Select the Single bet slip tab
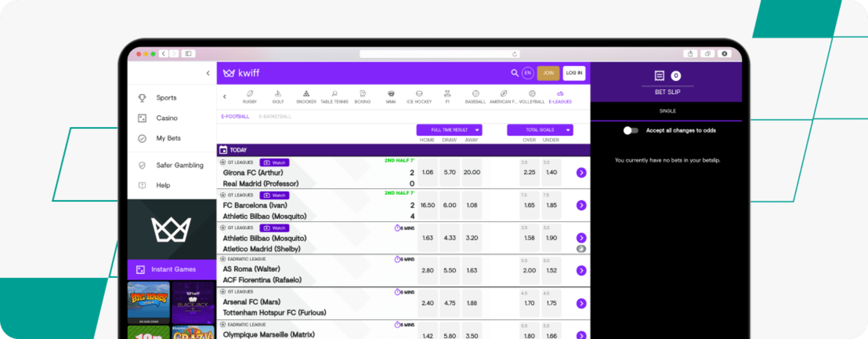Screen dimensions: 868x339 coord(667,111)
